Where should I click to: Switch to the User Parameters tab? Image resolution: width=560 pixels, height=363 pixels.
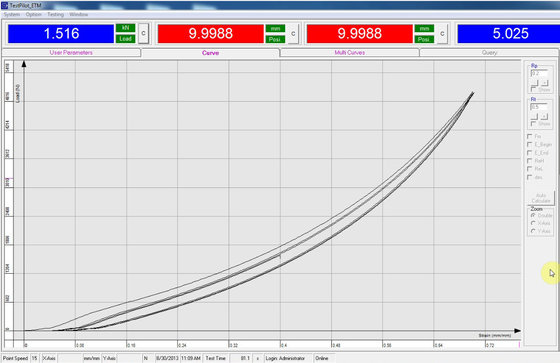click(x=71, y=53)
